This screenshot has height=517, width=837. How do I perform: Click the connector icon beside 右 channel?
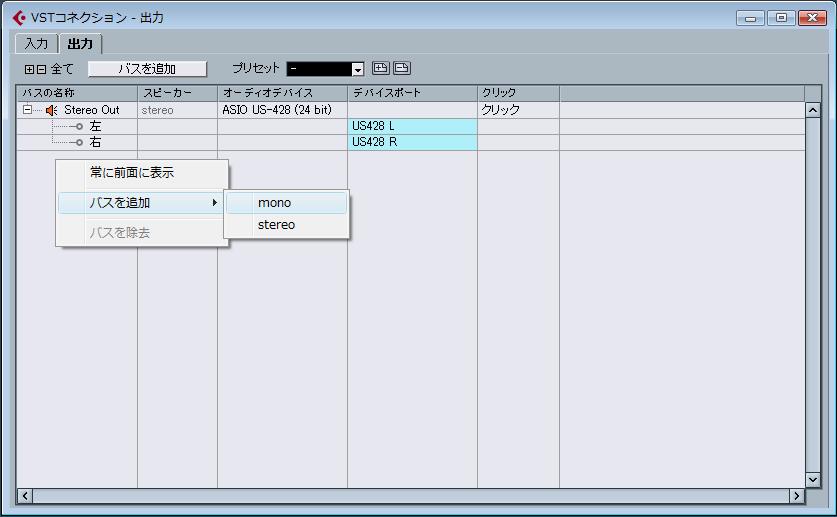(79, 142)
